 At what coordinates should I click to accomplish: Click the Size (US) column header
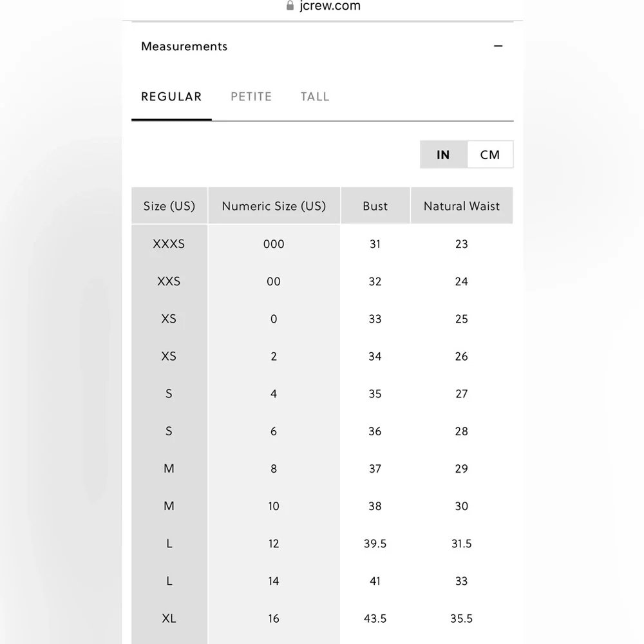(169, 206)
